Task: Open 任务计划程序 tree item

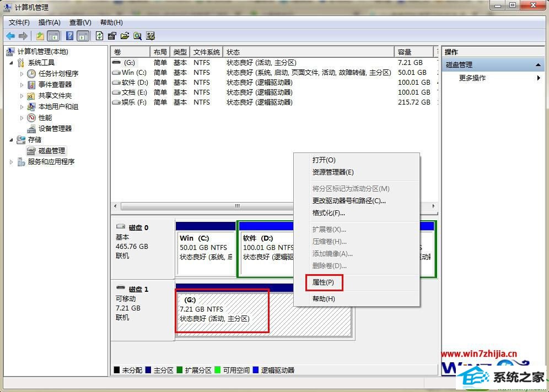Action: click(x=58, y=73)
